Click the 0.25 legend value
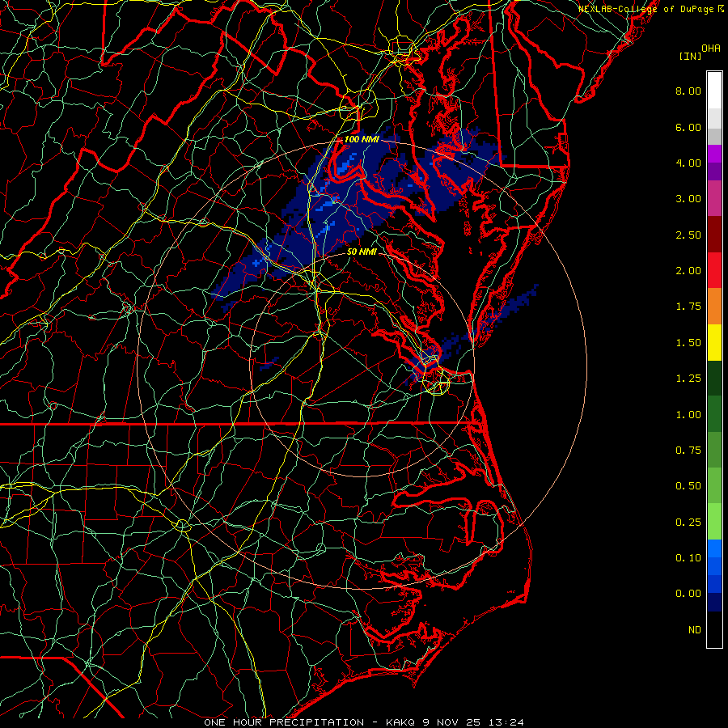Viewport: 728px width, 728px height. tap(688, 523)
